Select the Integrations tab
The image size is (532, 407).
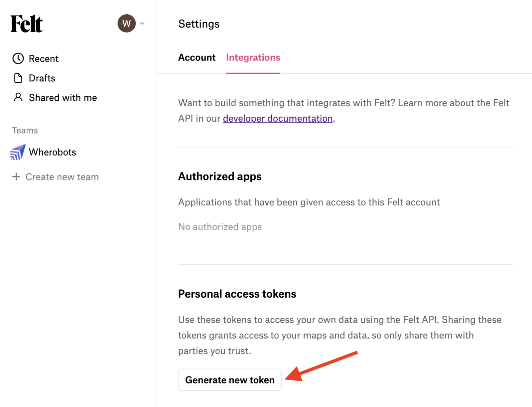253,57
